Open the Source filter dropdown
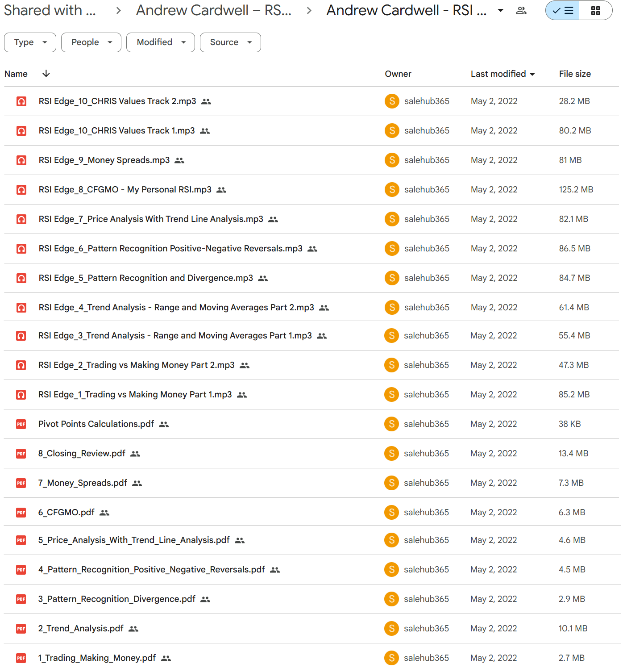 tap(230, 42)
